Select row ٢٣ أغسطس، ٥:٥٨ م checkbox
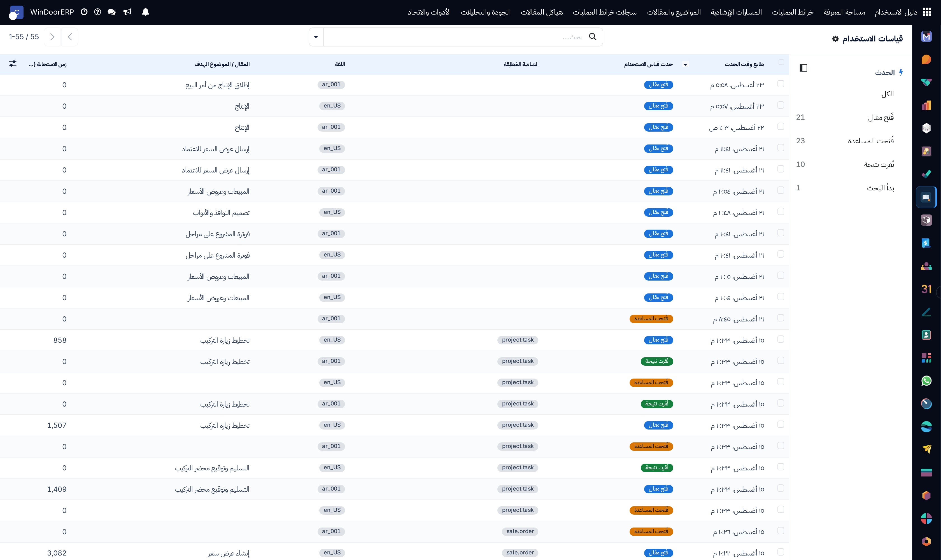This screenshot has height=560, width=941. click(x=781, y=84)
